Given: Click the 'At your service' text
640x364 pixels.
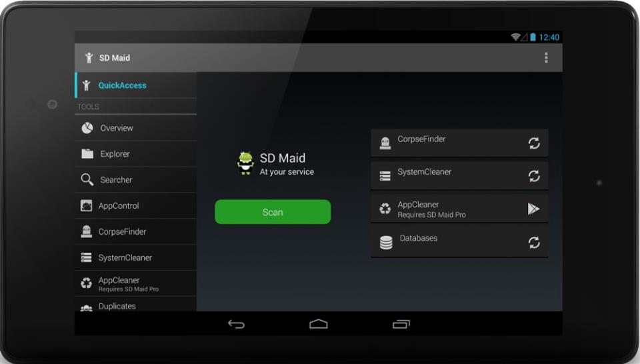Looking at the screenshot, I should [x=287, y=172].
